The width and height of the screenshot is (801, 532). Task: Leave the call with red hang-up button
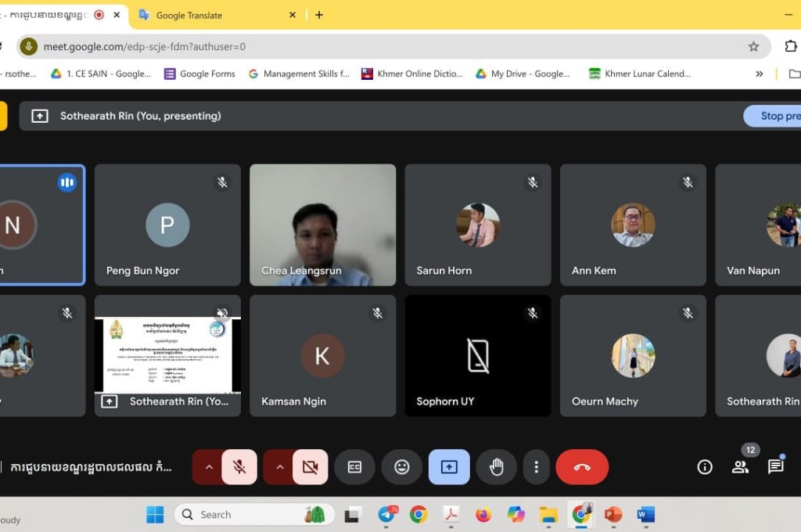click(x=582, y=466)
